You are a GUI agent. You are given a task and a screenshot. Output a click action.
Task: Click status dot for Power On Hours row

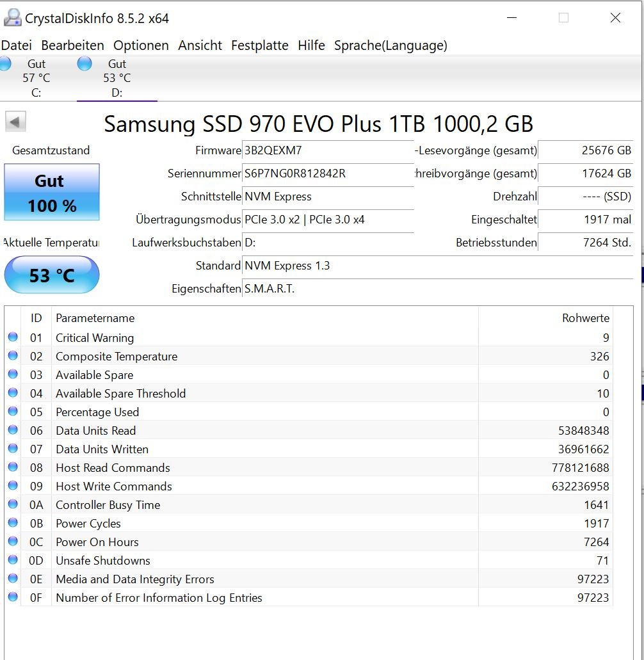coord(13,541)
